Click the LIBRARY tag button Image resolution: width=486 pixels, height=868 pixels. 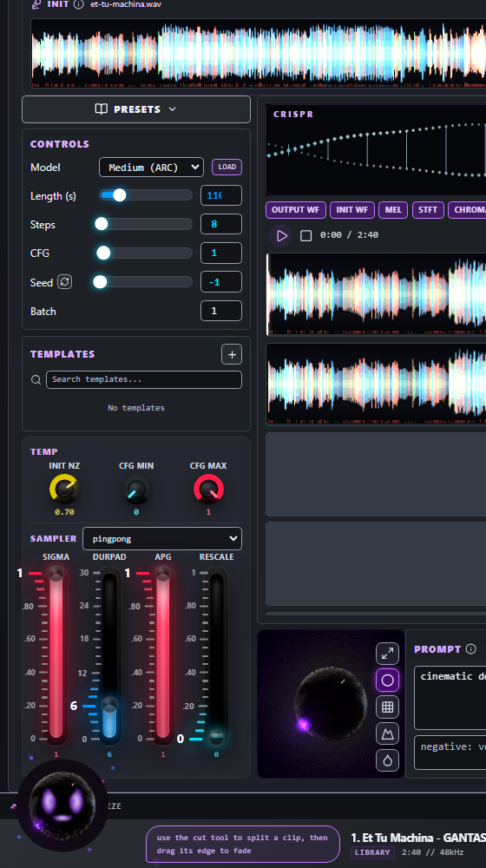coord(372,852)
